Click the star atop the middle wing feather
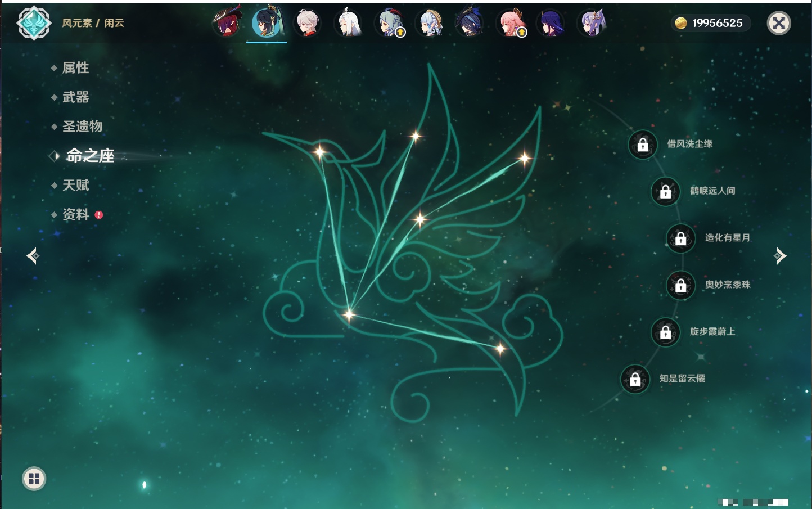This screenshot has width=812, height=509. pyautogui.click(x=416, y=136)
